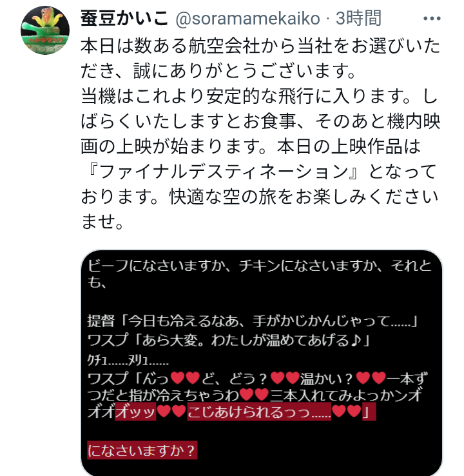Click the image line starting with 提督「今日も冷えるなあ

pos(253,321)
